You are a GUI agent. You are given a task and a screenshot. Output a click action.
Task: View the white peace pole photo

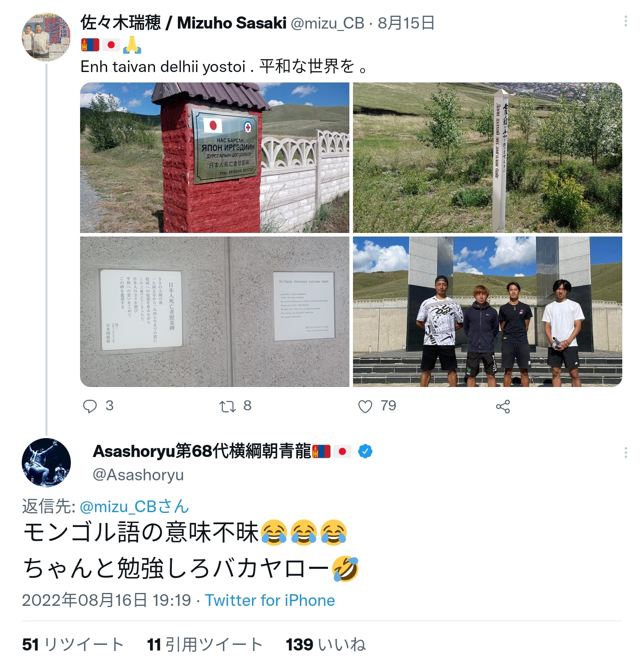point(487,158)
